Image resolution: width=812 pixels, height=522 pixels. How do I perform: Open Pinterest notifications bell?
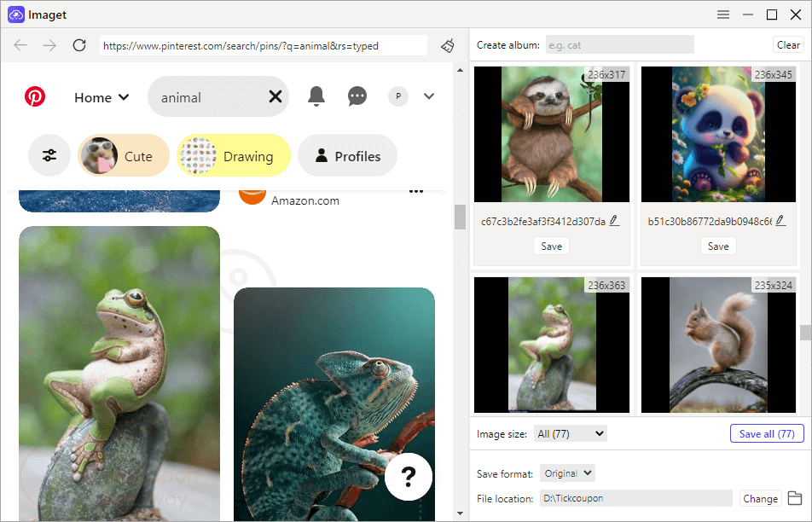316,96
